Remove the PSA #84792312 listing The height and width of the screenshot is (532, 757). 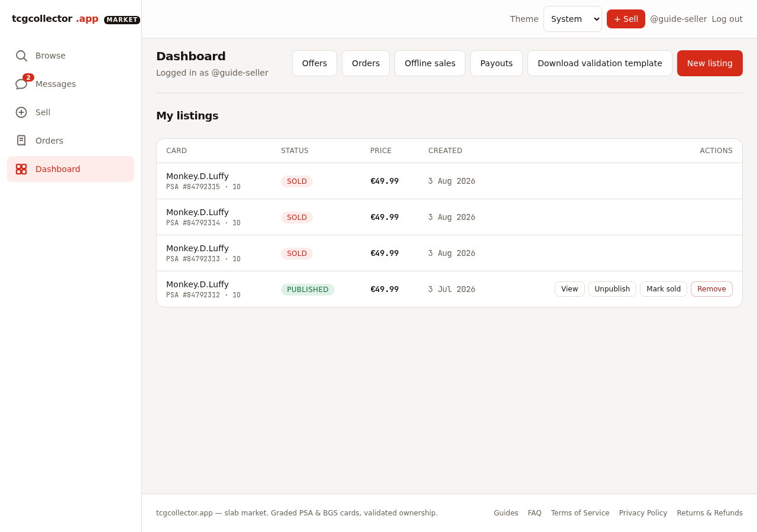711,289
